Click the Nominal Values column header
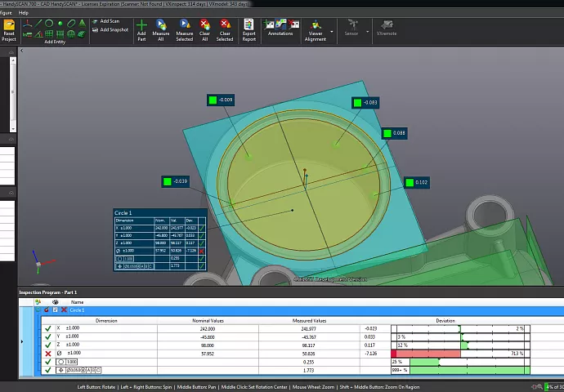The width and height of the screenshot is (564, 392). coord(208,320)
